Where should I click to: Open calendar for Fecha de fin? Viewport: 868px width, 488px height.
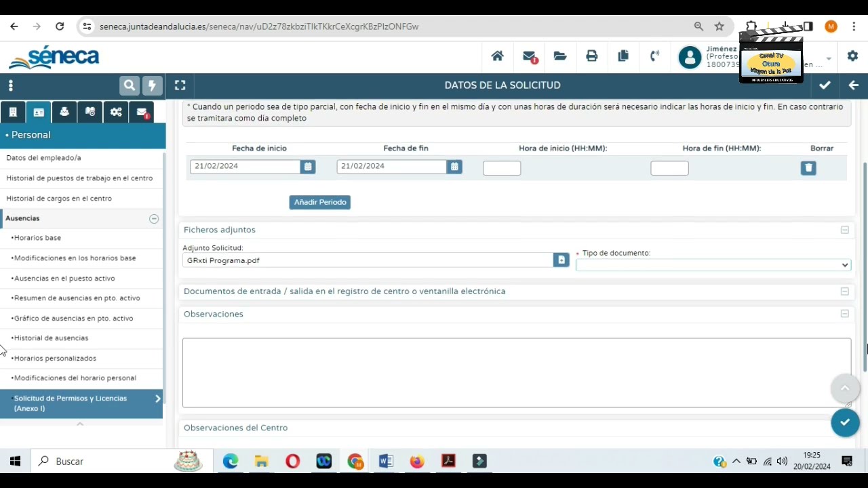point(454,167)
